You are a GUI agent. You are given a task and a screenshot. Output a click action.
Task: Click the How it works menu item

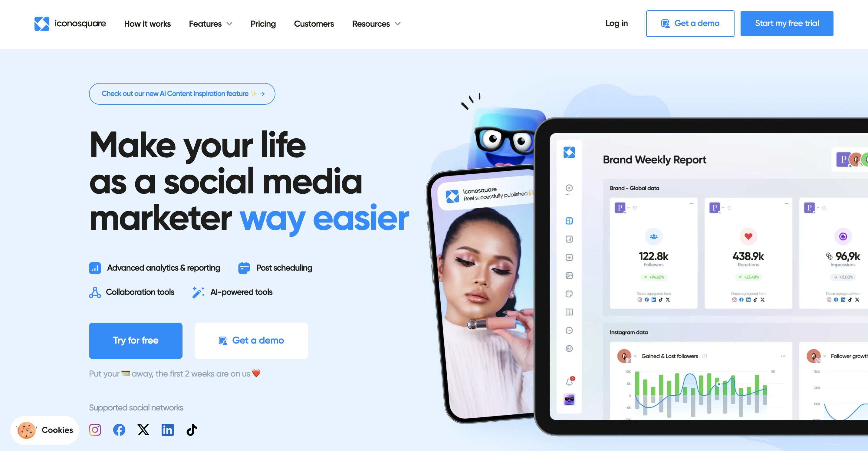tap(147, 24)
